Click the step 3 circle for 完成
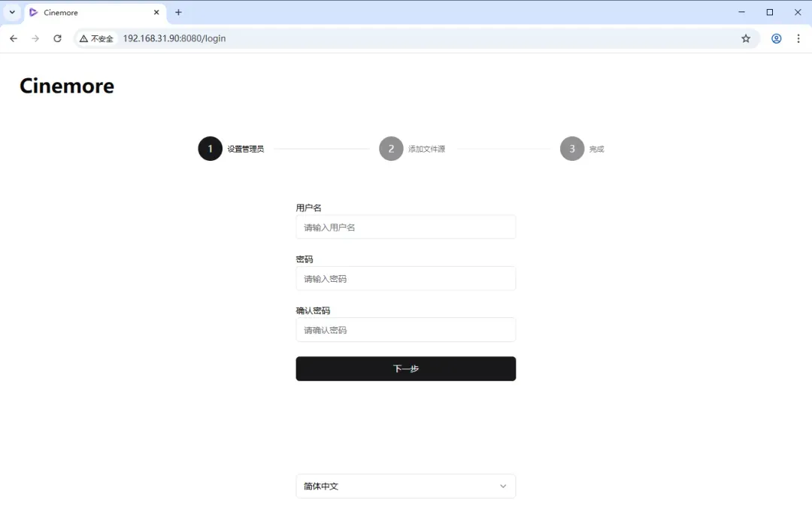 (571, 148)
